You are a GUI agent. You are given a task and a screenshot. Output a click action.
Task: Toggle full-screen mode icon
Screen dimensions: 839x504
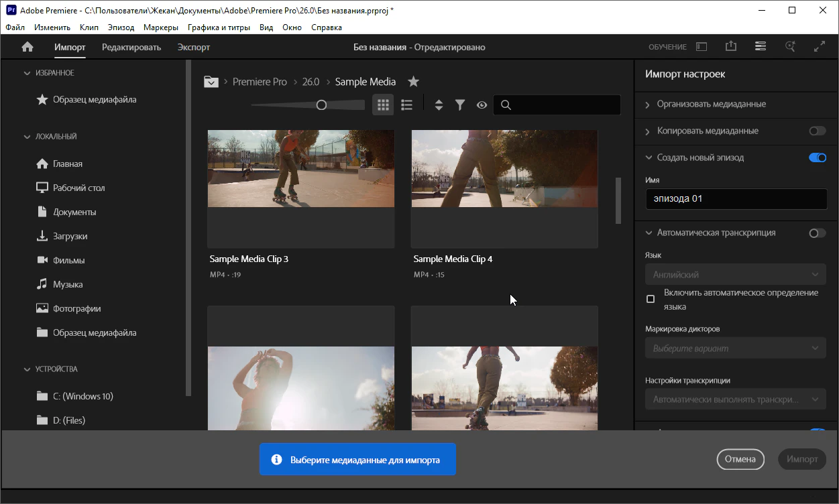tap(819, 47)
